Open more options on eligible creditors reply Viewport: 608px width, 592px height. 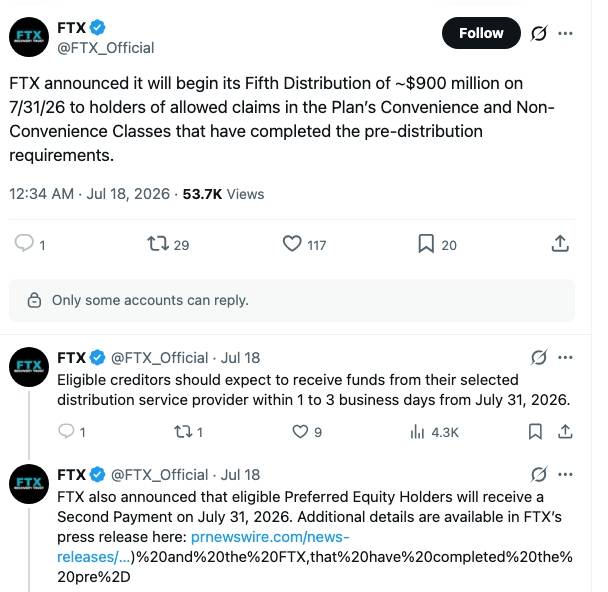[565, 357]
